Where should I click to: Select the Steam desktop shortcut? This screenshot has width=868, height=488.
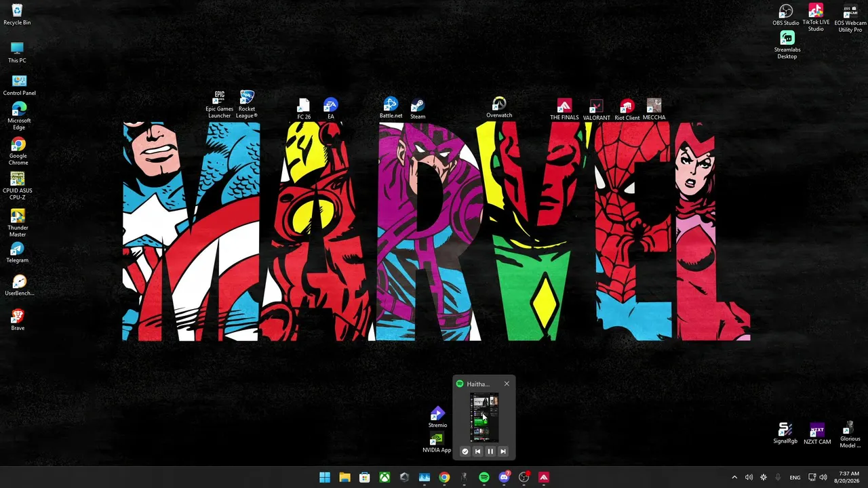tap(418, 109)
